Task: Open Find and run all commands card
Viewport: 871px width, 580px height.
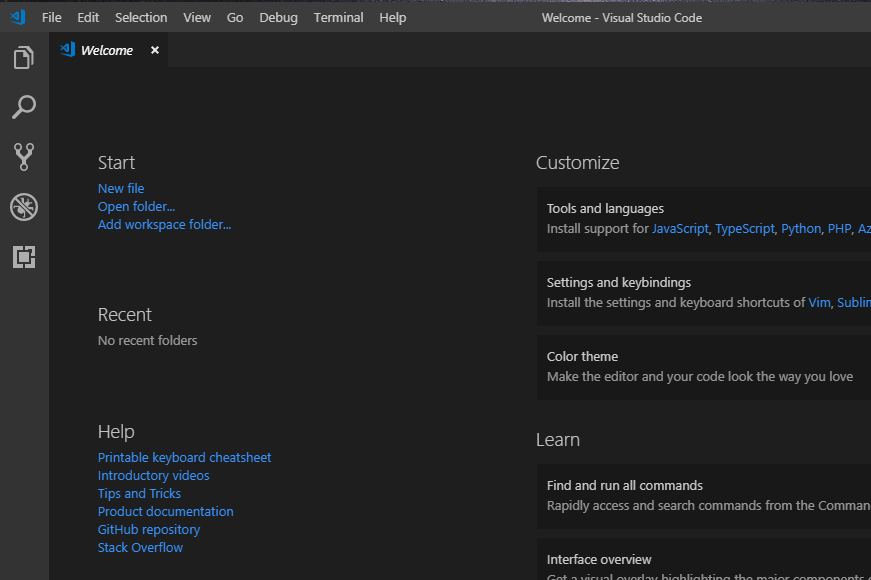Action: 704,496
